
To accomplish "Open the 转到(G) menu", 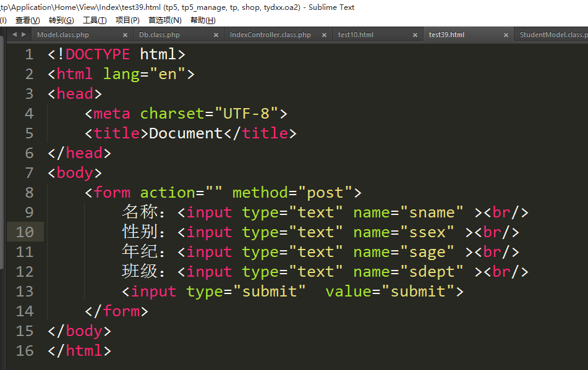I will [61, 20].
